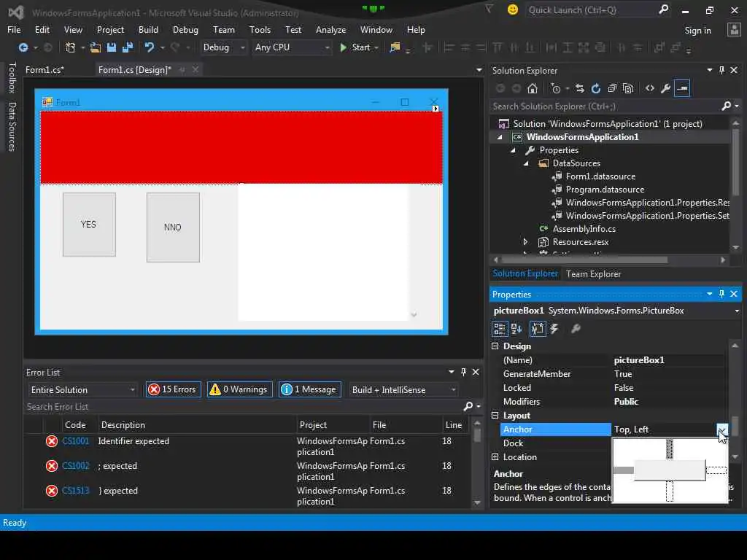Viewport: 747px width, 560px height.
Task: Click the New Project toolbar icon
Action: 70,47
